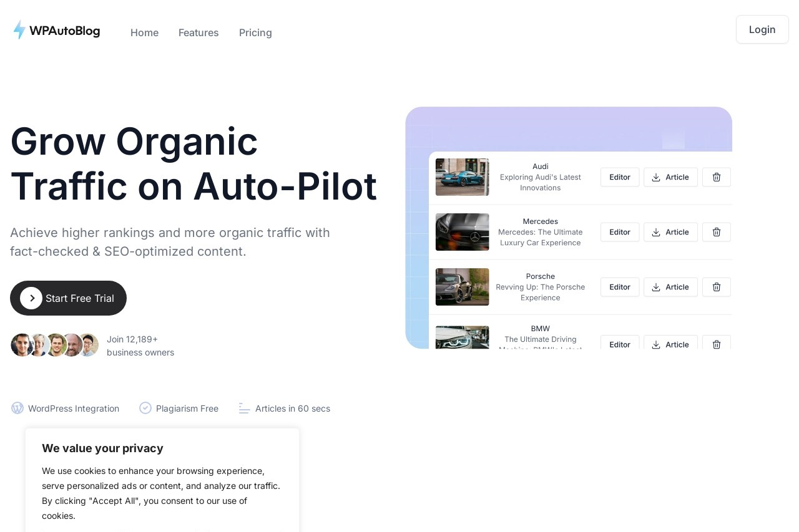
Task: Click 'WordPress Integration' text
Action: pyautogui.click(x=74, y=409)
